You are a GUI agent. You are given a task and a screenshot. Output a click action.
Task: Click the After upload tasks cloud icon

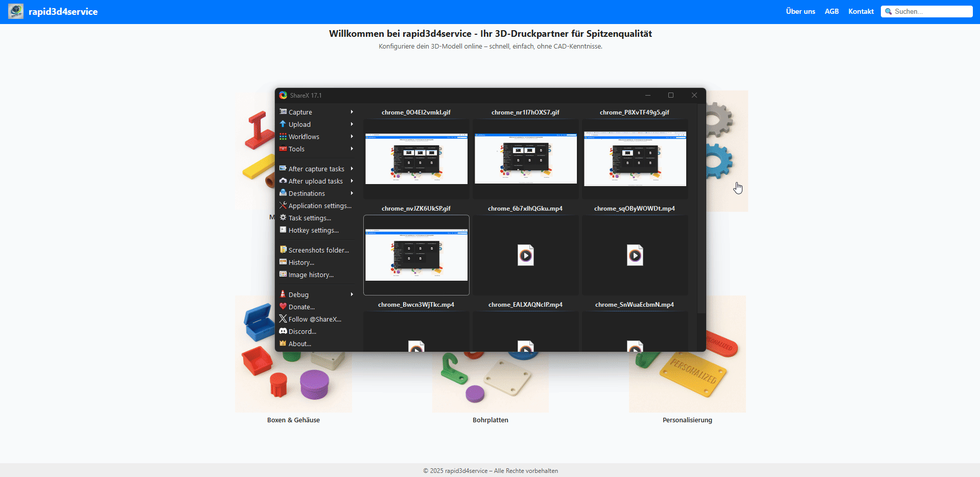[283, 180]
